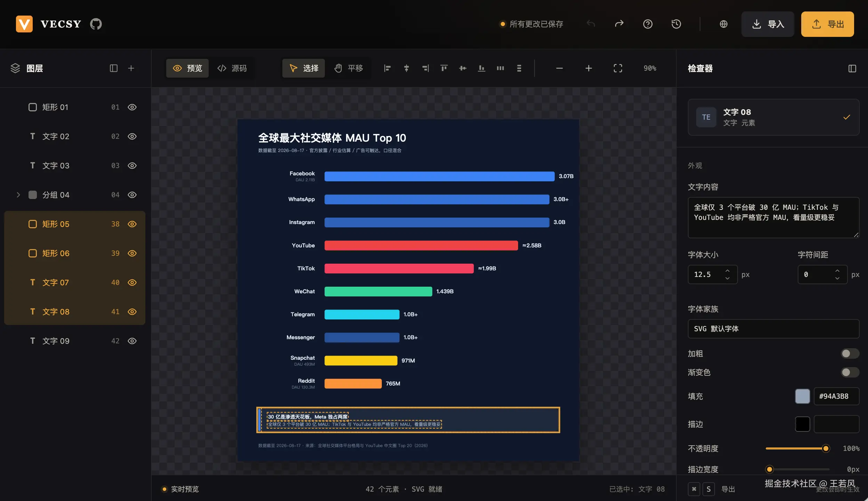Align selected elements to vertical middle
The height and width of the screenshot is (501, 868).
pos(463,68)
